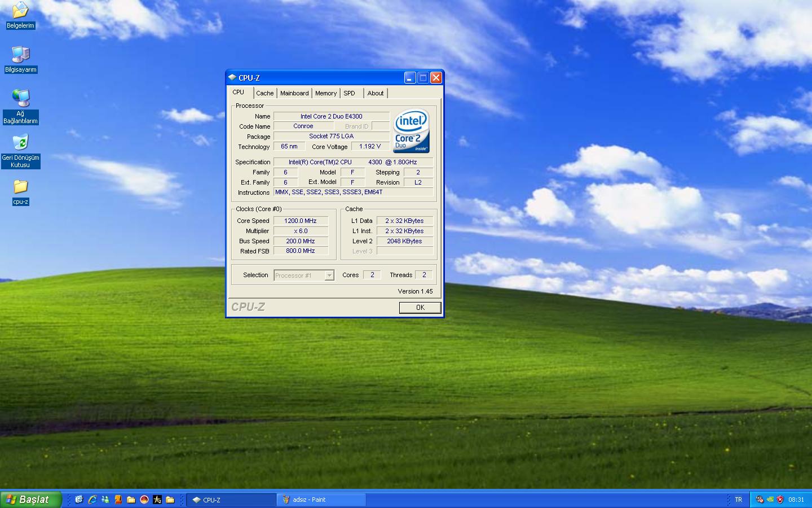This screenshot has width=812, height=508.
Task: Minimize the CPU-Z window
Action: [410, 78]
